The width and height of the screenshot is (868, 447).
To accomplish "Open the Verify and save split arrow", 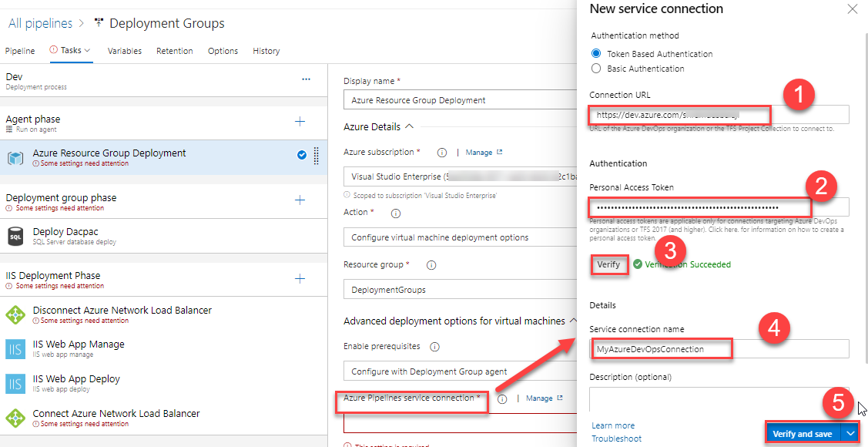I will [x=850, y=433].
